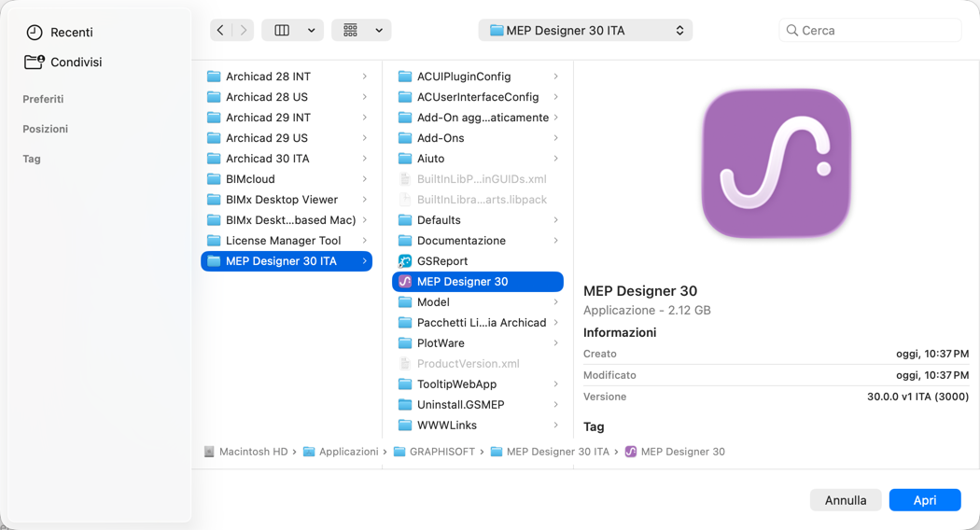
Task: Click the Preferiti sidebar heading
Action: (43, 99)
